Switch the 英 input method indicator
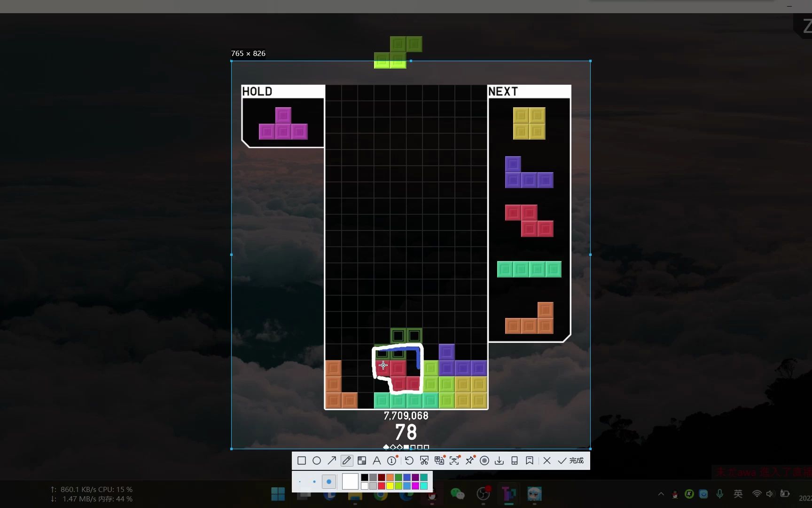The height and width of the screenshot is (508, 812). pyautogui.click(x=738, y=494)
